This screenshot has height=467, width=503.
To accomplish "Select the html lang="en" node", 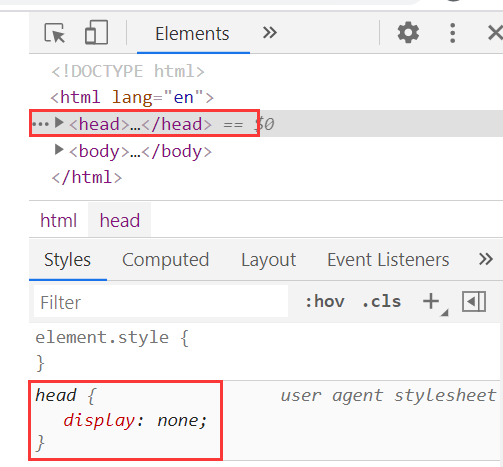I will pos(132,97).
